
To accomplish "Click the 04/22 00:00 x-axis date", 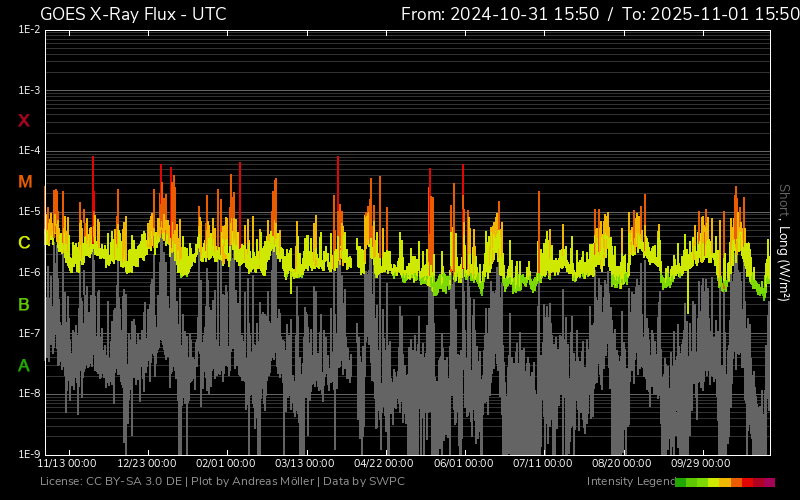I will 384,464.
